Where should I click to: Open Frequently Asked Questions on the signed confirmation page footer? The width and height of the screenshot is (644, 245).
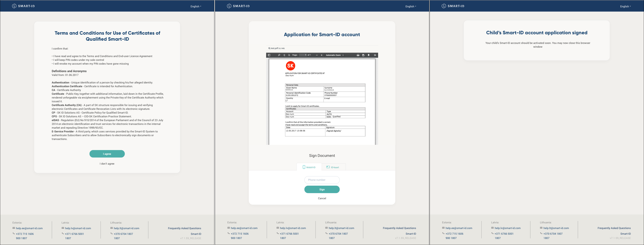tap(614, 228)
